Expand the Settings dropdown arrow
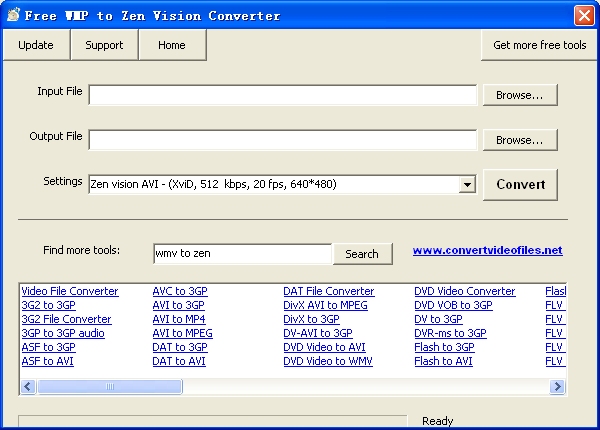The image size is (600, 430). click(x=467, y=185)
